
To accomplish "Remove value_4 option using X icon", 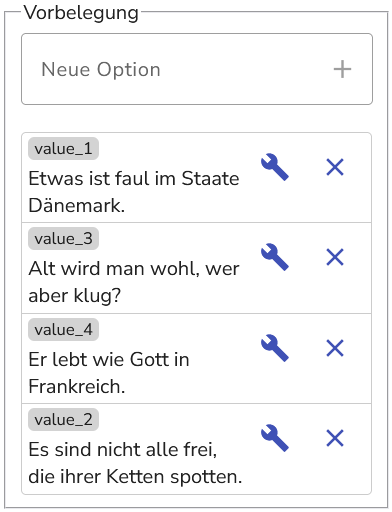I will [x=335, y=348].
